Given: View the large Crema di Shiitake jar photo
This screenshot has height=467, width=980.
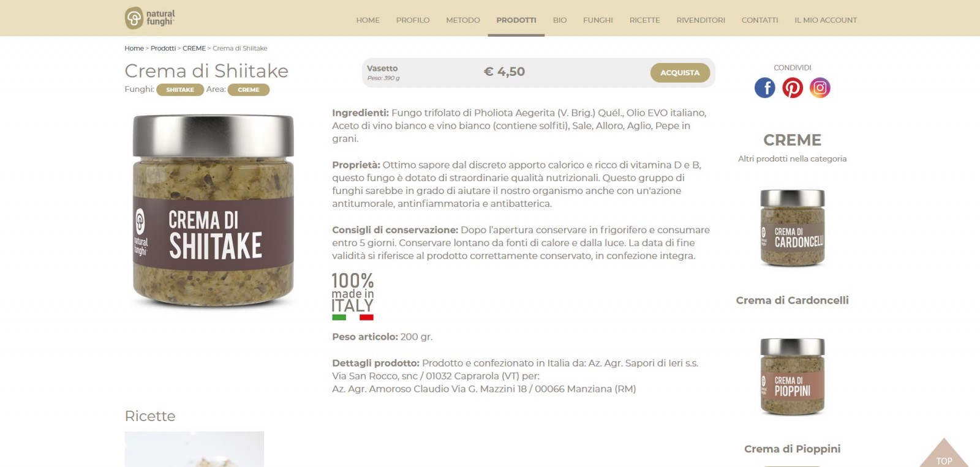Looking at the screenshot, I should pos(213,211).
